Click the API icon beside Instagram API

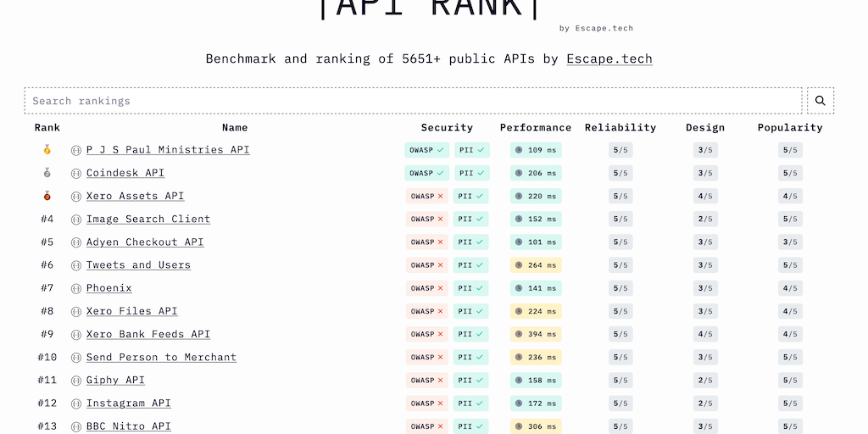[76, 404]
